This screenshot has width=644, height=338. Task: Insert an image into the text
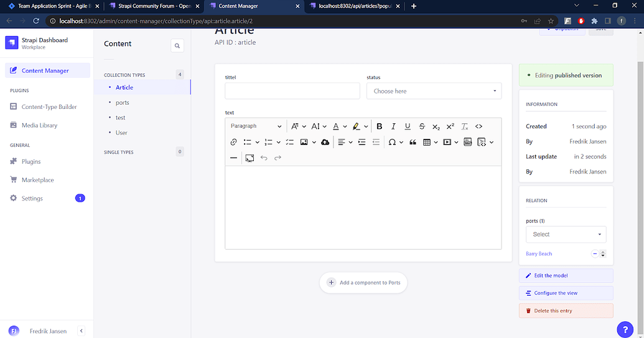click(x=304, y=142)
